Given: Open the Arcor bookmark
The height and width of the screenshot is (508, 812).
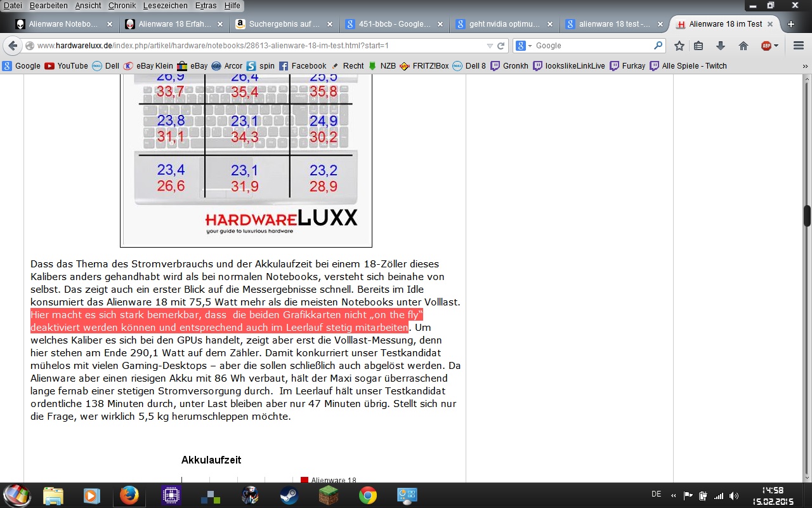Looking at the screenshot, I should pos(227,66).
